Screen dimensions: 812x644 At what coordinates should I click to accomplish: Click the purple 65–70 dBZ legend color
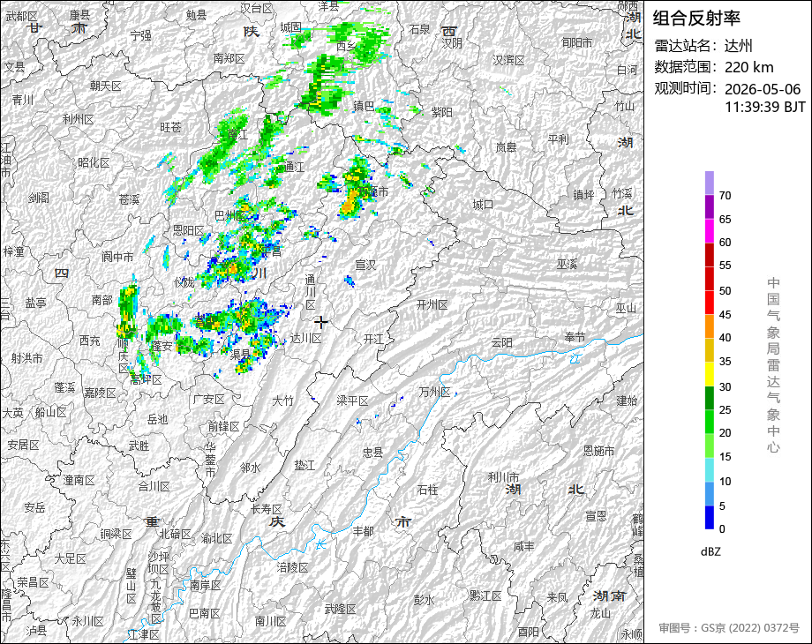tap(710, 206)
